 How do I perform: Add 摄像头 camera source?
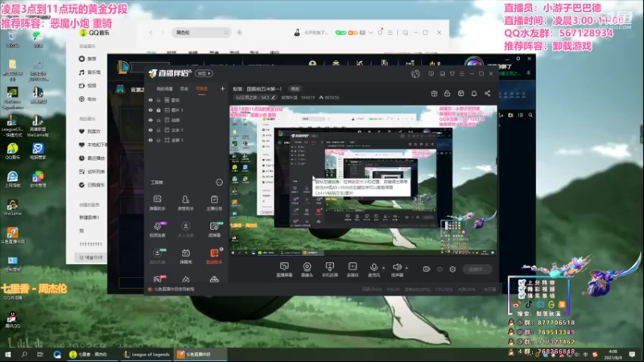tap(307, 269)
